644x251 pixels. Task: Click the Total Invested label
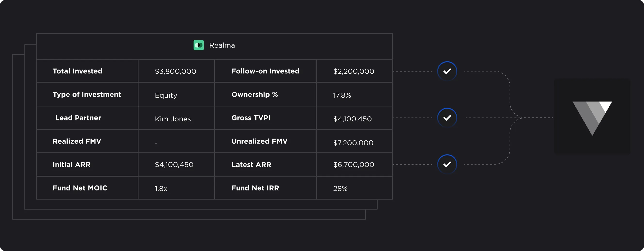78,71
